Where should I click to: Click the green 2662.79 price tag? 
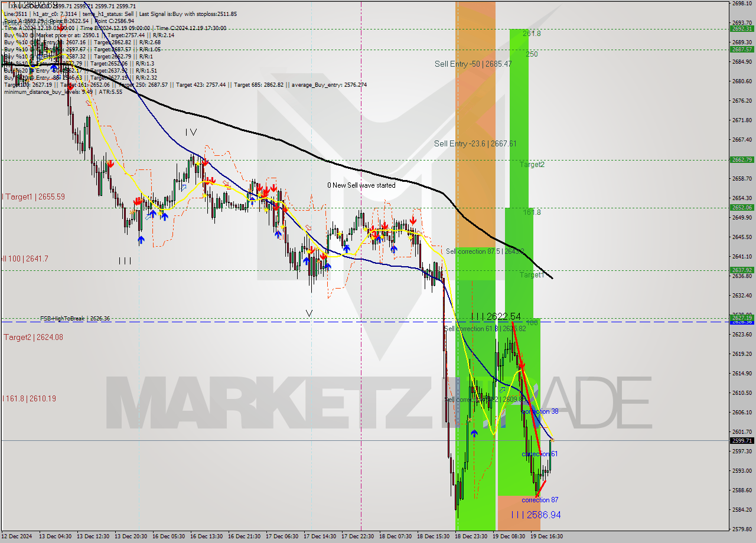[742, 159]
